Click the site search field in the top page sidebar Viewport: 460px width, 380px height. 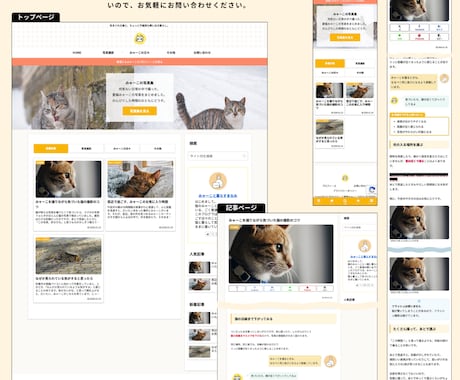pyautogui.click(x=218, y=156)
